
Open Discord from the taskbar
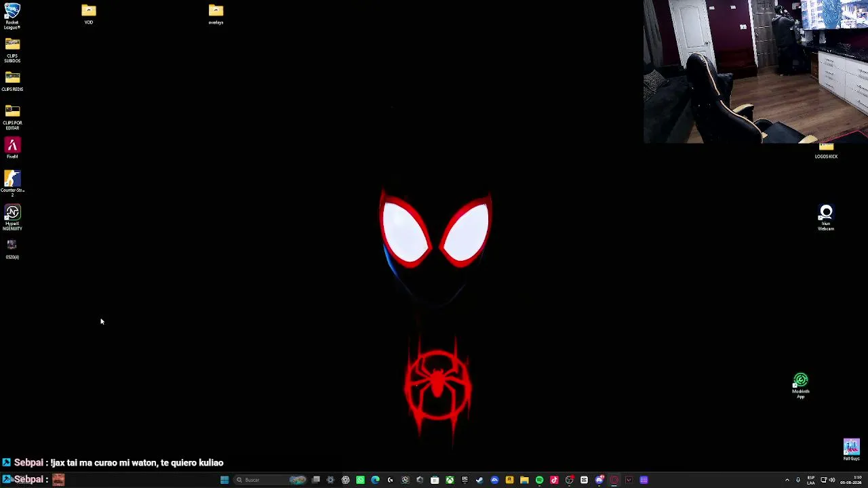tap(599, 480)
